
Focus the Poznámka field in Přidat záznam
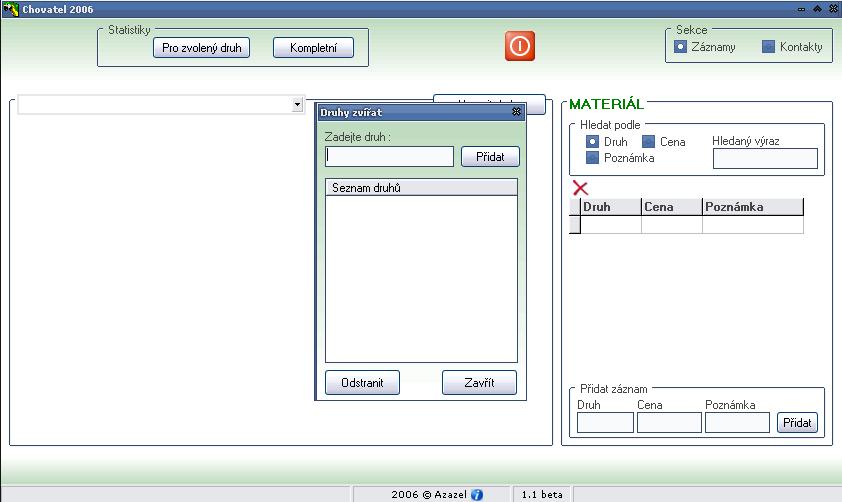[x=737, y=423]
